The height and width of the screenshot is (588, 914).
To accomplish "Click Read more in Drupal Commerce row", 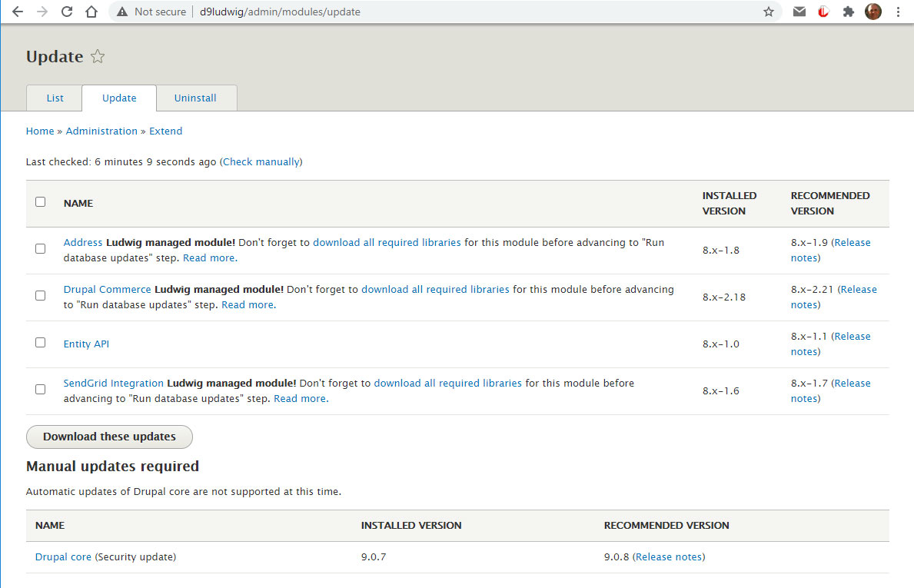I will click(248, 305).
